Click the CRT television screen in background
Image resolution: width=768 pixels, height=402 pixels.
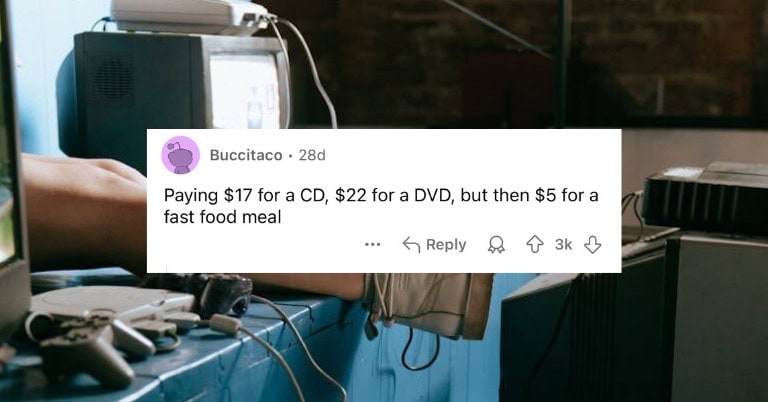245,91
